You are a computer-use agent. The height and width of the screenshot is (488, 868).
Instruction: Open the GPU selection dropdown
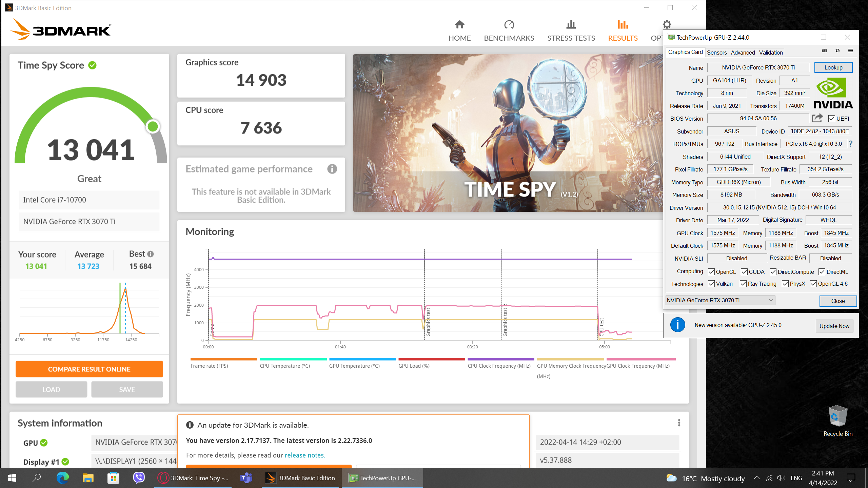(x=720, y=300)
